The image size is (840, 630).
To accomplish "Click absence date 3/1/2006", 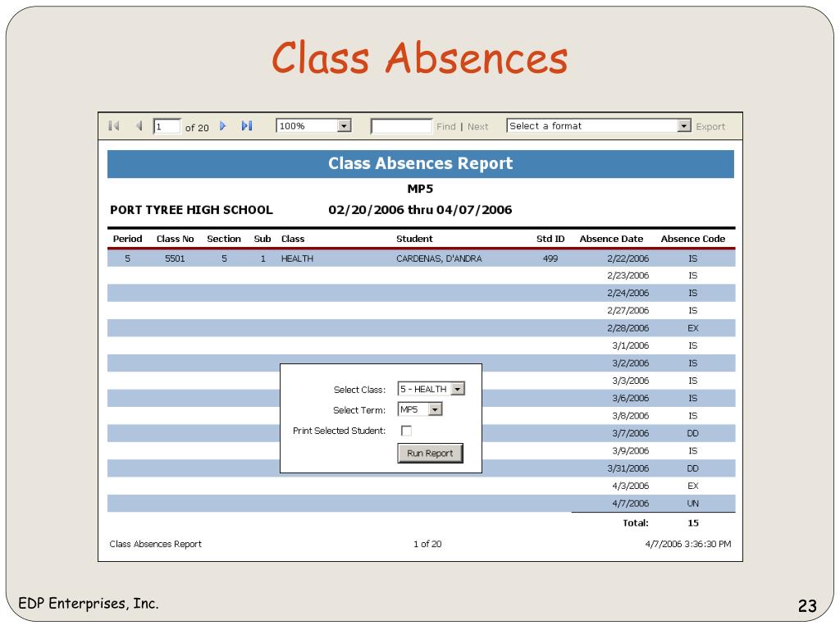I will [631, 345].
